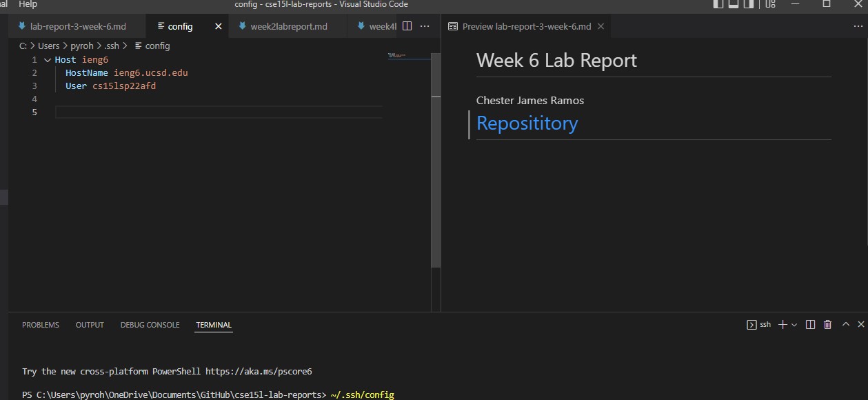Switch to lab-report-3-week-6.md tab
This screenshot has height=400, width=868.
78,26
